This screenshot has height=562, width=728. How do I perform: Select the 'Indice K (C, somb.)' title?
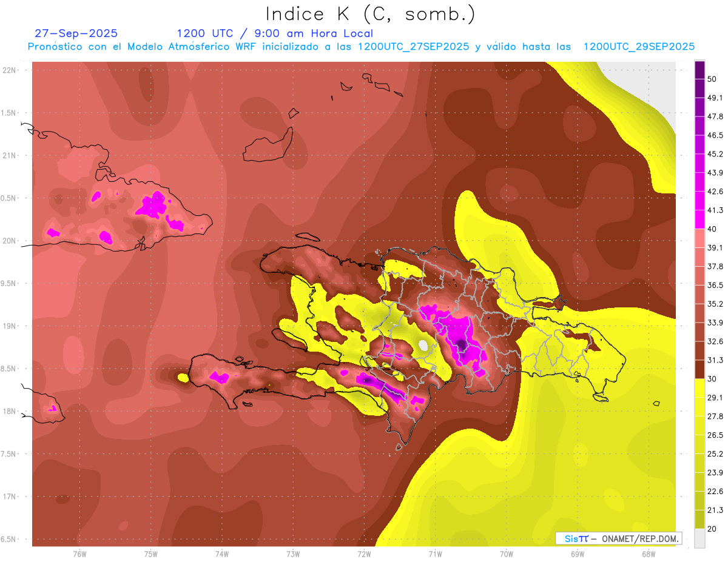(370, 14)
